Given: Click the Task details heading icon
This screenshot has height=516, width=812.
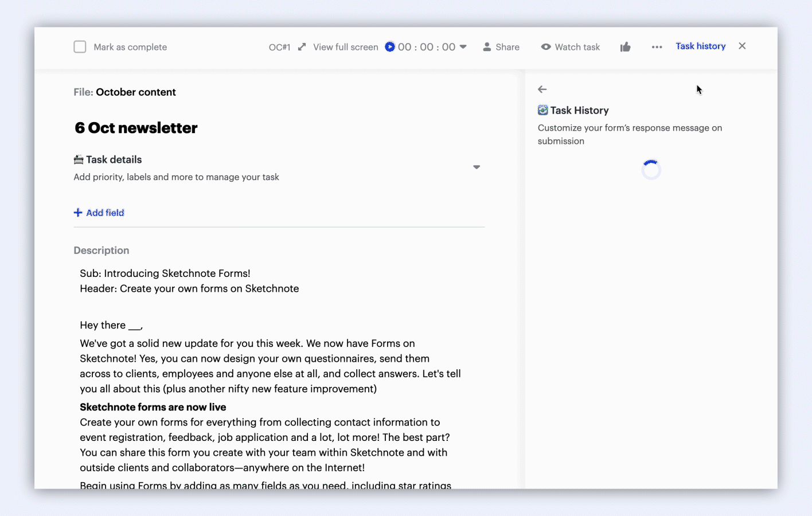Looking at the screenshot, I should pyautogui.click(x=79, y=159).
